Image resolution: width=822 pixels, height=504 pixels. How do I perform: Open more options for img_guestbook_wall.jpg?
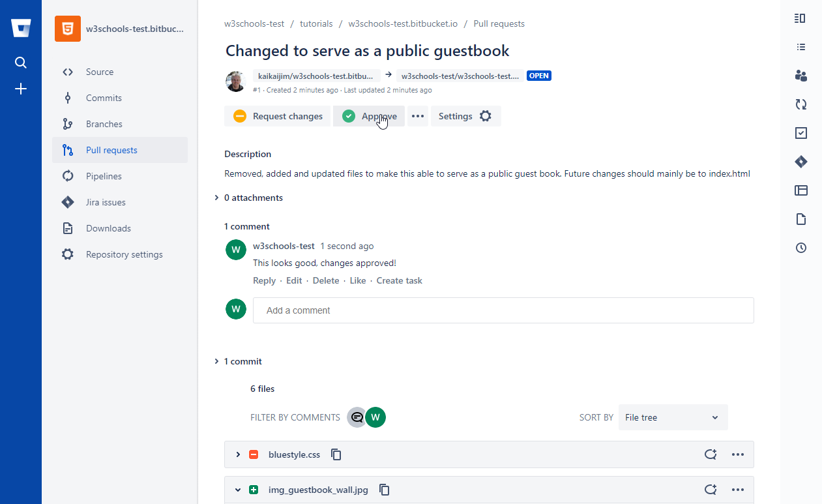(737, 490)
